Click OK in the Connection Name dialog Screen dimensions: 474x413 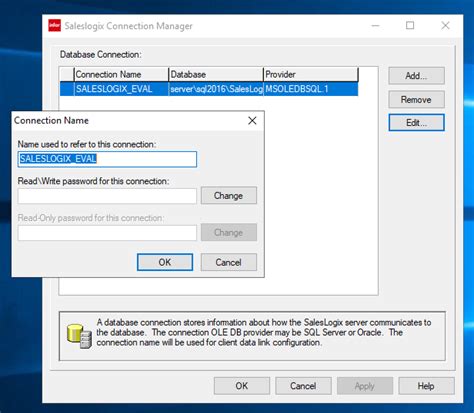coord(165,262)
